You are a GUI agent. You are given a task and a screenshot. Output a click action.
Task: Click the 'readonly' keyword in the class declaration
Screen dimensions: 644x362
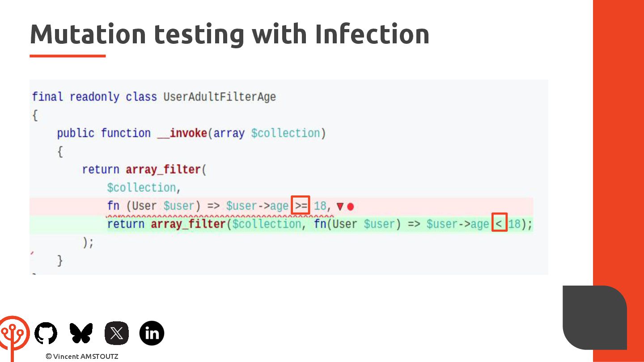94,97
